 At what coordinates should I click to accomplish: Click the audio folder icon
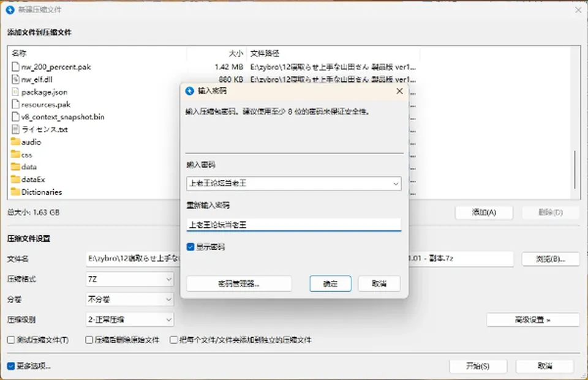click(x=15, y=141)
